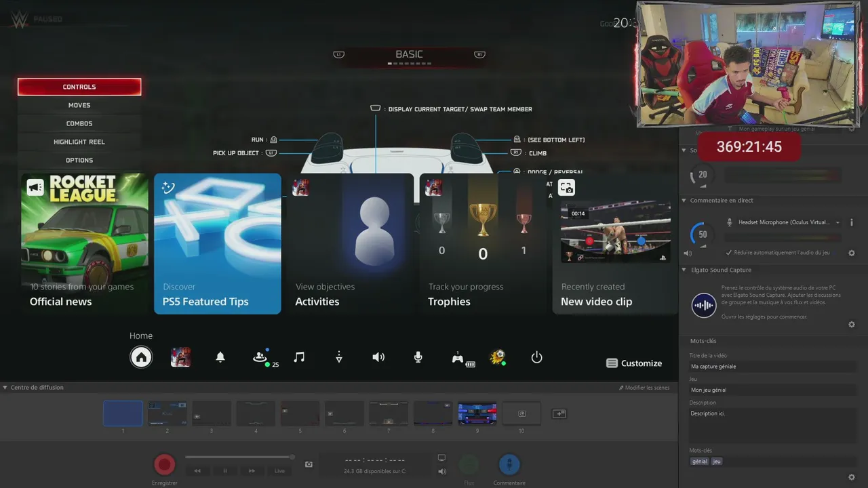Open Elgato Sound Capture settings gear
This screenshot has width=868, height=488.
(852, 325)
